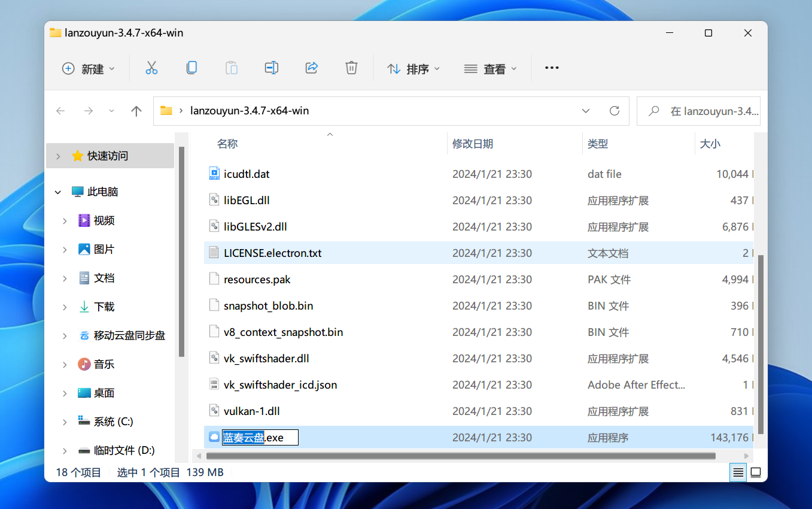The image size is (812, 509).
Task: Click the Paste clipboard icon
Action: coord(232,68)
